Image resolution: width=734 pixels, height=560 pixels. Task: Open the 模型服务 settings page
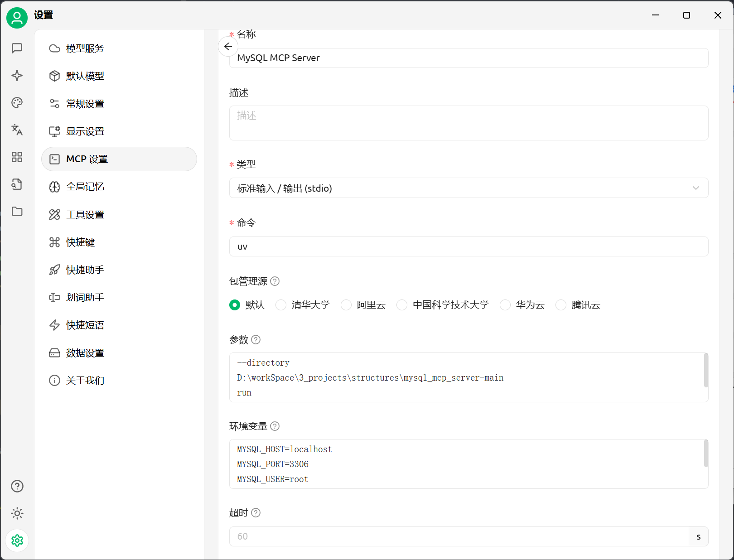tap(85, 48)
